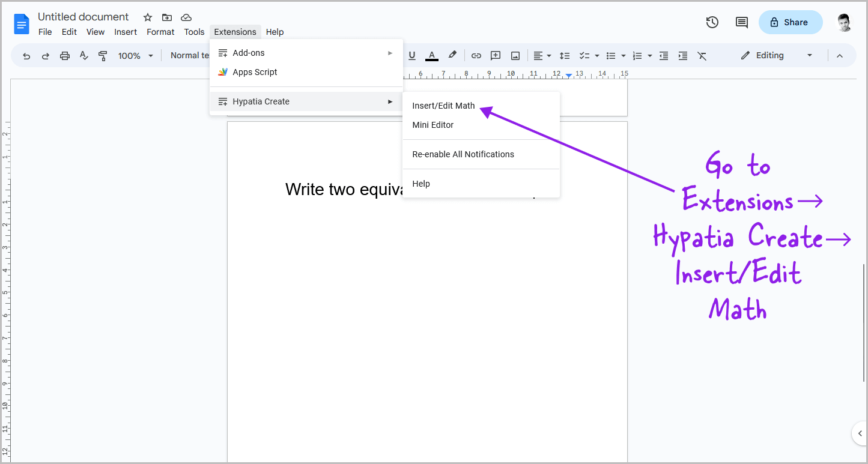Open the Mini Editor

[x=481, y=125]
